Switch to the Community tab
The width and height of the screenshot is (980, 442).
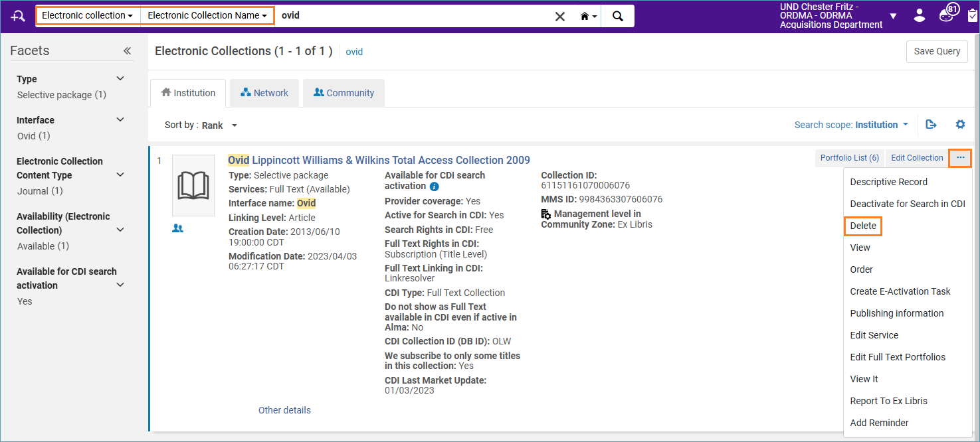pos(343,93)
